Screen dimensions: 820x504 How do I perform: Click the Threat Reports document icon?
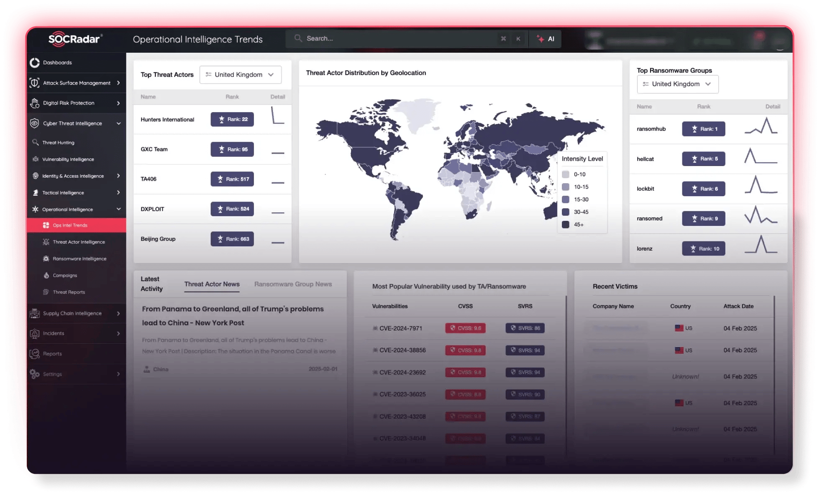46,292
